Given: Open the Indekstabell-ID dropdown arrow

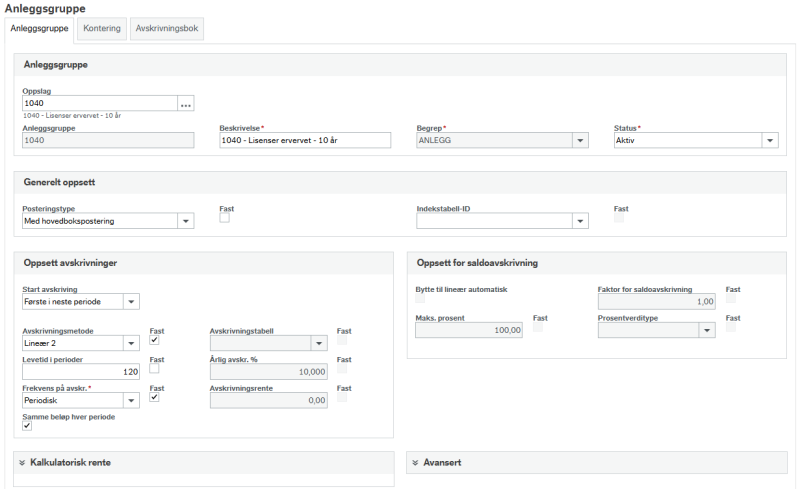Looking at the screenshot, I should pyautogui.click(x=580, y=221).
